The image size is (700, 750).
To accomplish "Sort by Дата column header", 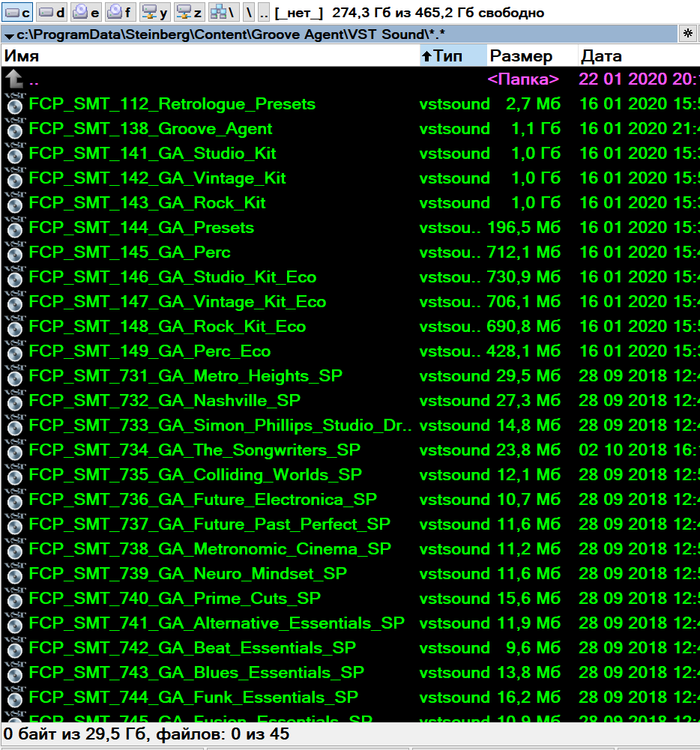I will point(639,56).
